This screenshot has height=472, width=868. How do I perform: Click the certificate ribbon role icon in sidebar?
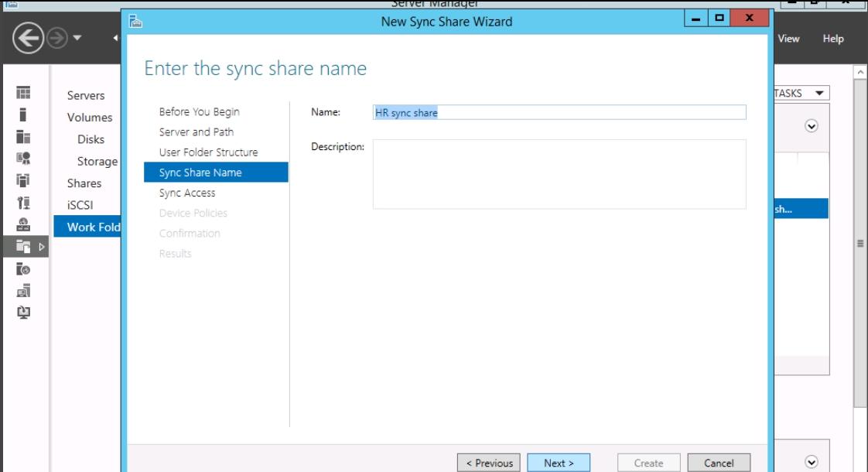tap(23, 159)
